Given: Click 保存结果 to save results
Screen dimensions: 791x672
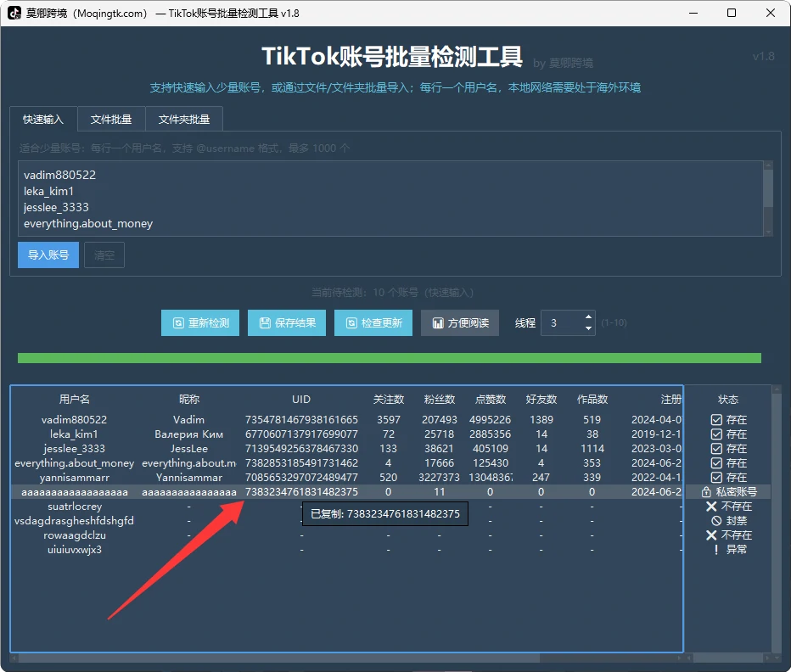Looking at the screenshot, I should pos(287,323).
